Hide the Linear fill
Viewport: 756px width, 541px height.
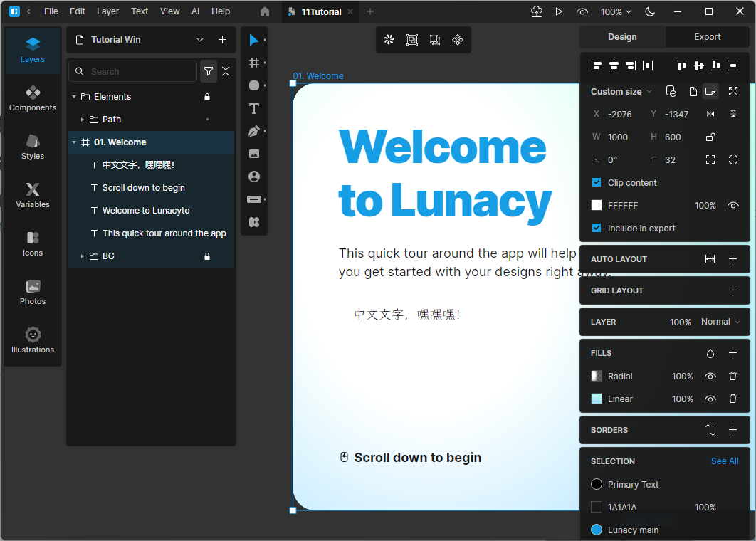(710, 399)
